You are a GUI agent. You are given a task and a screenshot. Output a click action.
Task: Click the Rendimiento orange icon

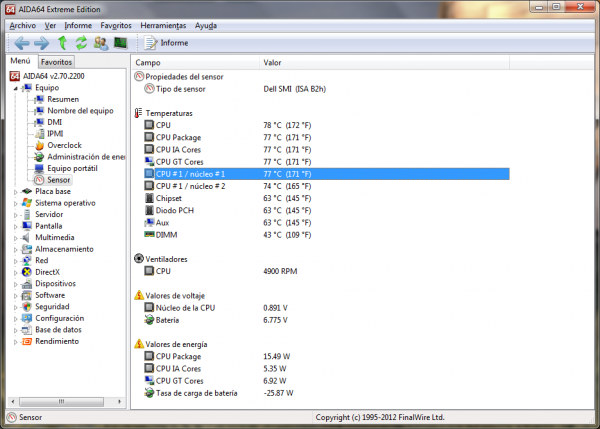pyautogui.click(x=27, y=341)
